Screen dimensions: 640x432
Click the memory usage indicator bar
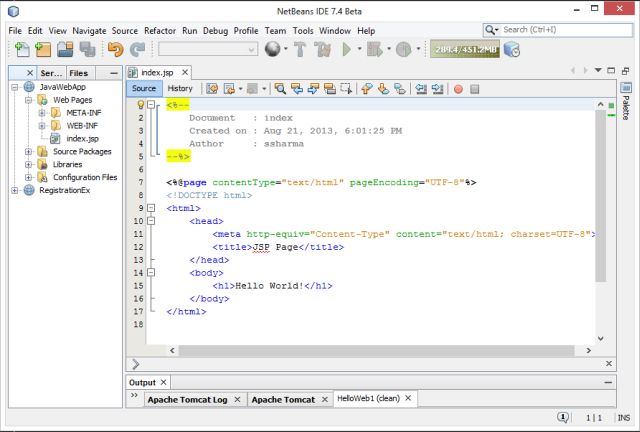464,49
